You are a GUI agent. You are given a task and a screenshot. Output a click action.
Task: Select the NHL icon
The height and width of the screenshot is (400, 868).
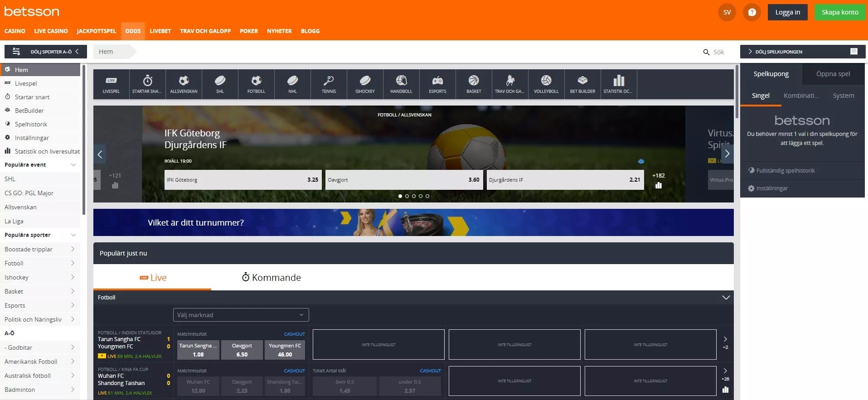(x=292, y=84)
